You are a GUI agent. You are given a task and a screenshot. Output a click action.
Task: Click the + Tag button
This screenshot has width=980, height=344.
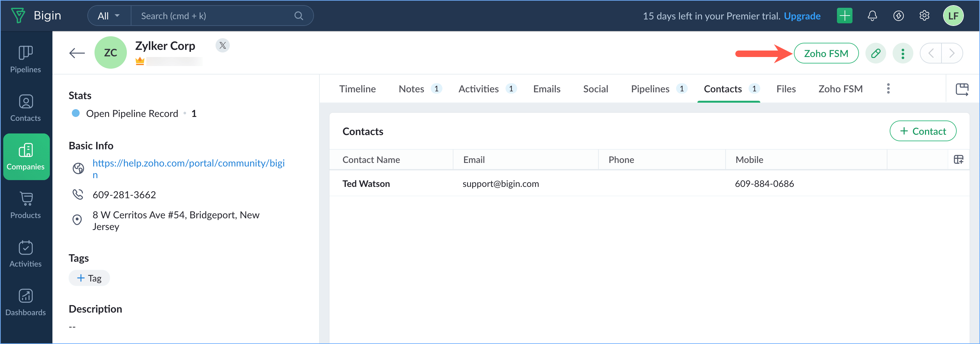pos(89,278)
